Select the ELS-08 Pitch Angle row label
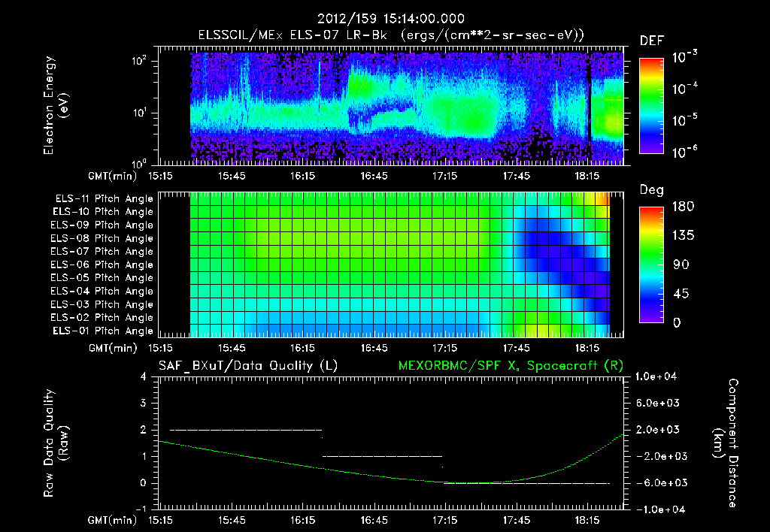The height and width of the screenshot is (532, 770). 102,238
